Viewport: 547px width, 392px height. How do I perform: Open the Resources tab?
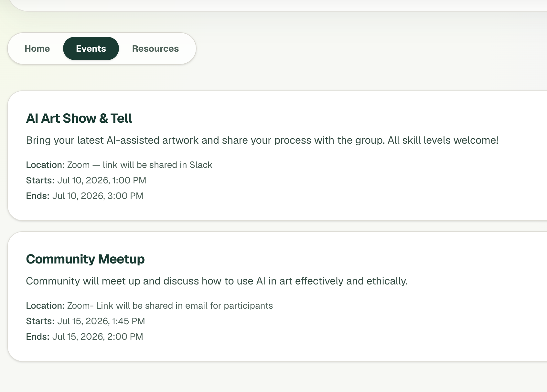point(156,48)
